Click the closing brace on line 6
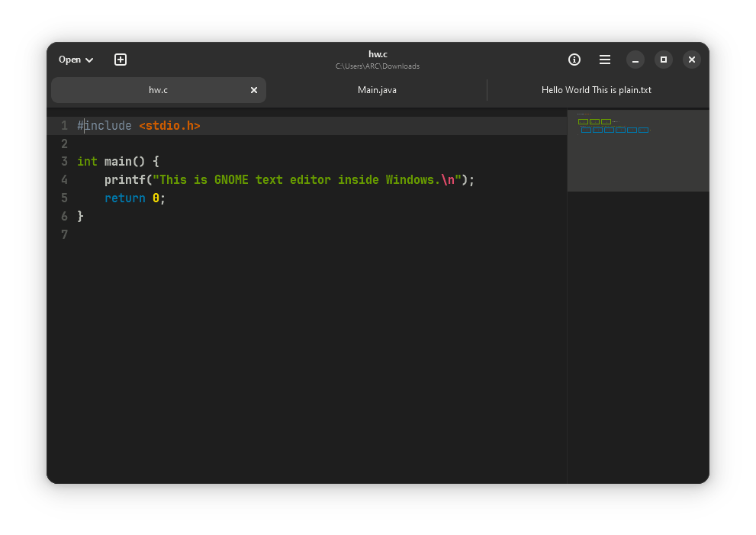Viewport: 756px width, 535px height. (x=81, y=217)
